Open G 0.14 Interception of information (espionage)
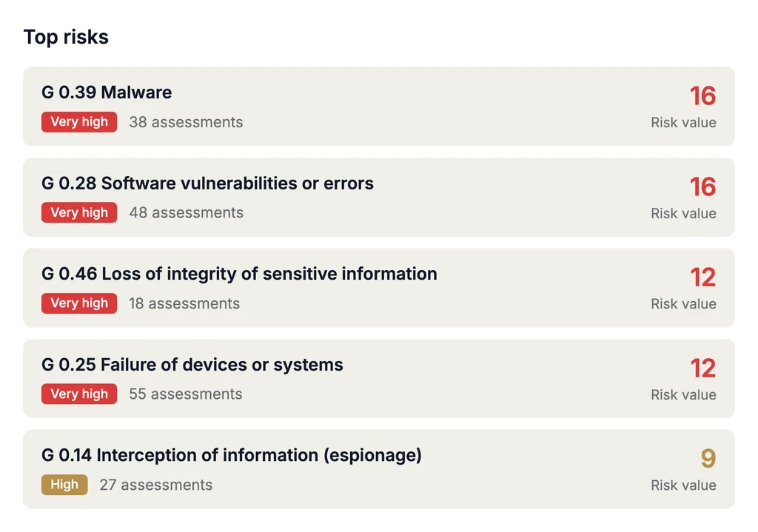 [x=379, y=469]
